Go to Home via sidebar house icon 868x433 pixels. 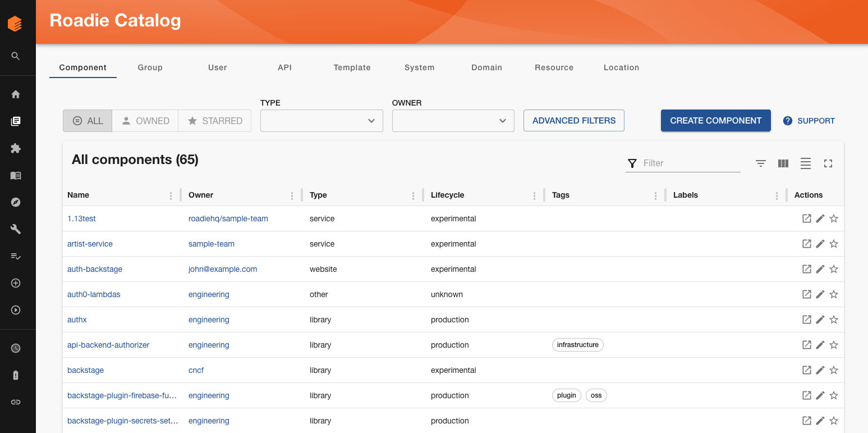[x=16, y=94]
